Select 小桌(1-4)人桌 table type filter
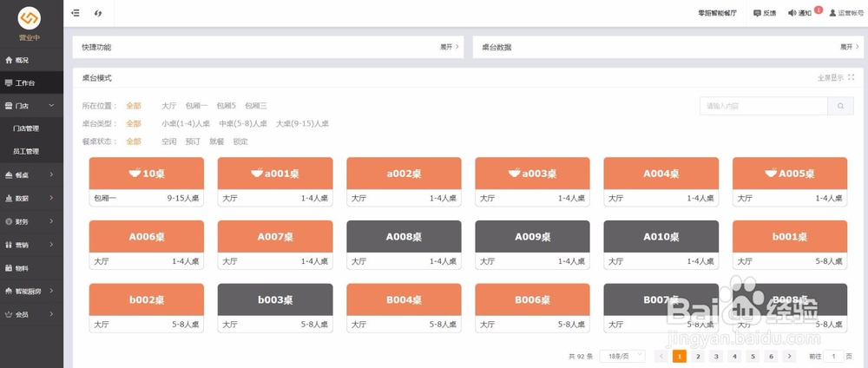868x368 pixels. (185, 124)
